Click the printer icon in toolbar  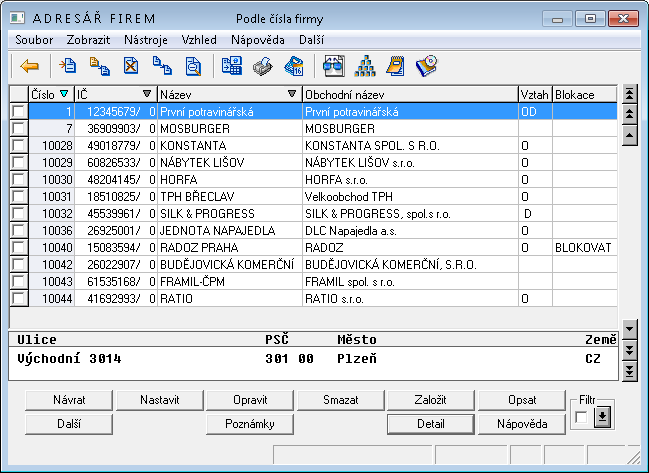click(263, 67)
